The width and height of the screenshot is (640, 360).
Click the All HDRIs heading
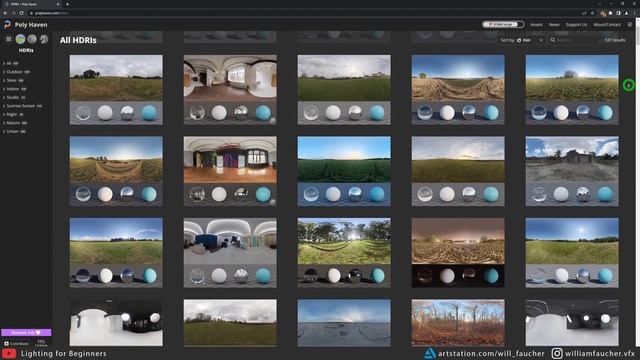pyautogui.click(x=78, y=40)
